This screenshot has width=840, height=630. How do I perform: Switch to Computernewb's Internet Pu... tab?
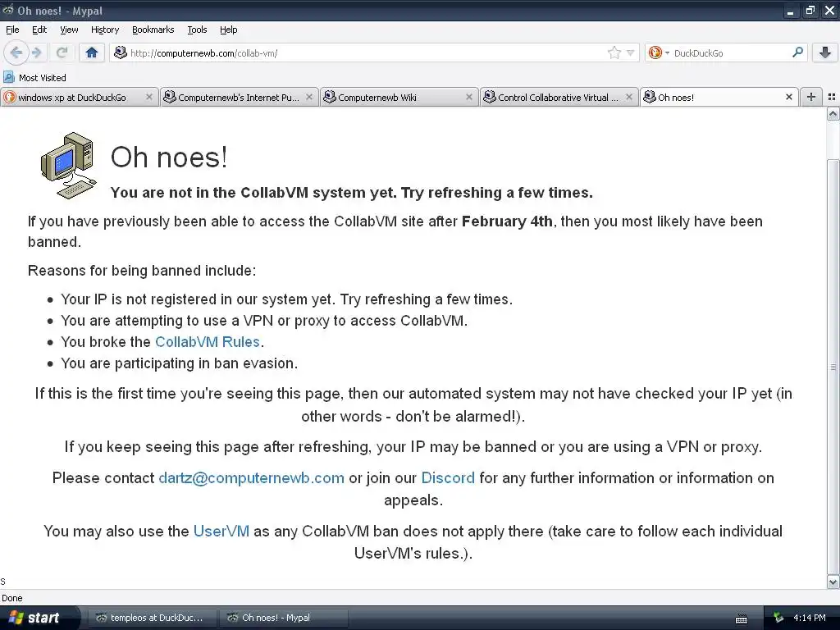[239, 97]
